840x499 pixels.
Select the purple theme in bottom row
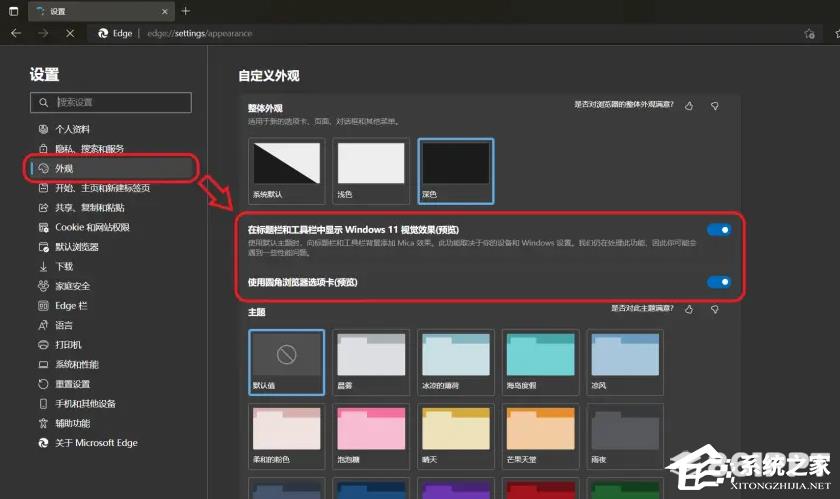(x=456, y=488)
